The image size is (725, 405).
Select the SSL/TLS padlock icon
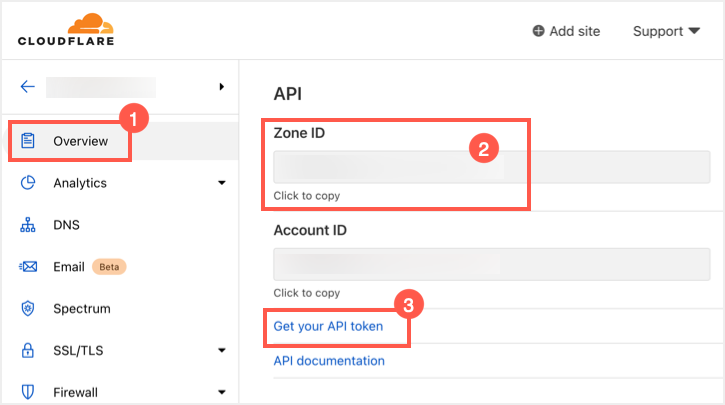point(28,351)
